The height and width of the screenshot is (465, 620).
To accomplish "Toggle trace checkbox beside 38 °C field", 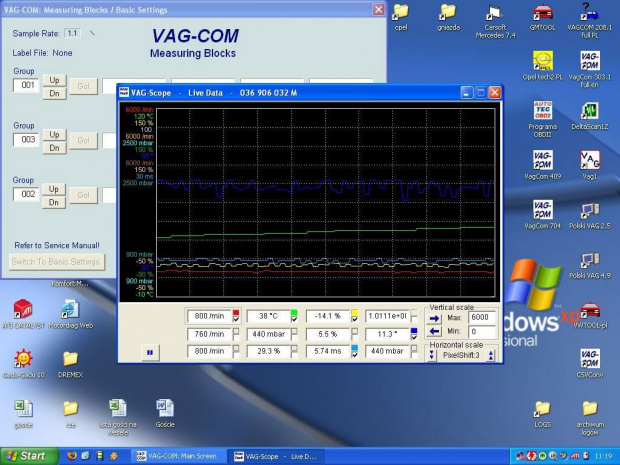I will (x=294, y=319).
